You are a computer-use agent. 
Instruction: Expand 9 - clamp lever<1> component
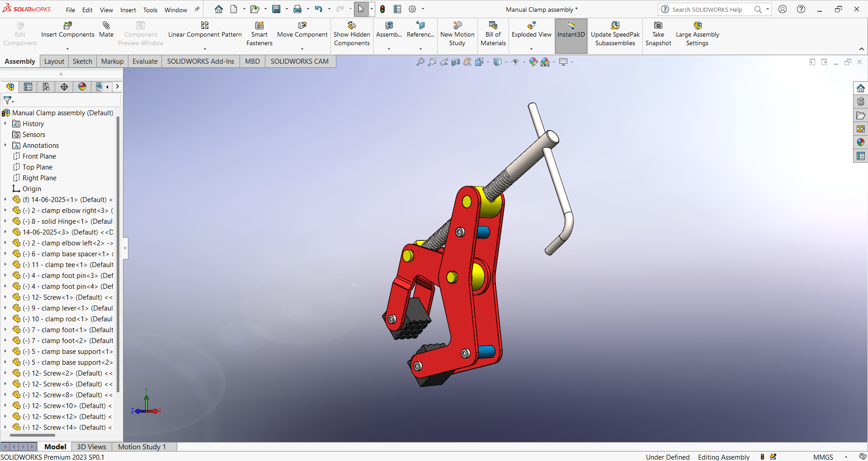click(5, 308)
